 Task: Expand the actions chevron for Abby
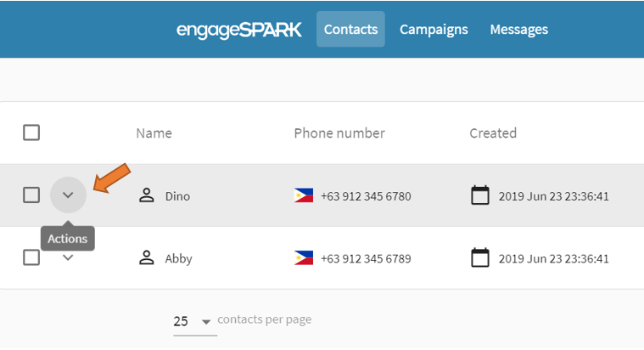pyautogui.click(x=69, y=257)
